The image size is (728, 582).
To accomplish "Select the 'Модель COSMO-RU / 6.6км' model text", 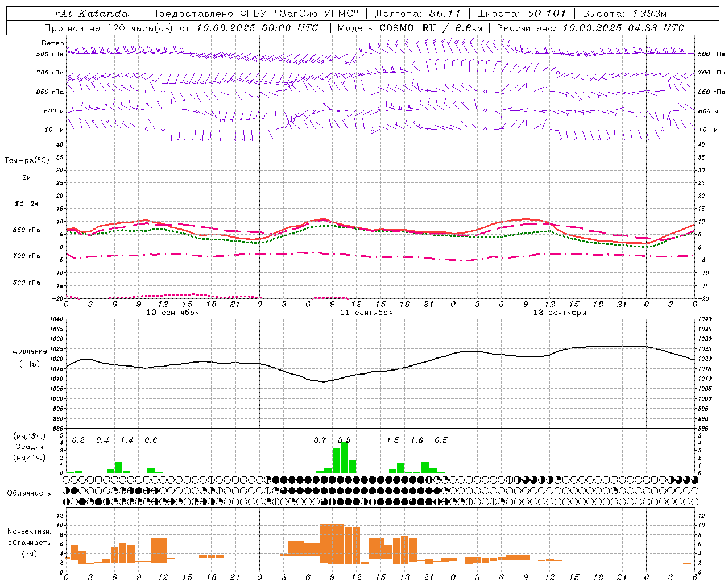I will pyautogui.click(x=410, y=28).
